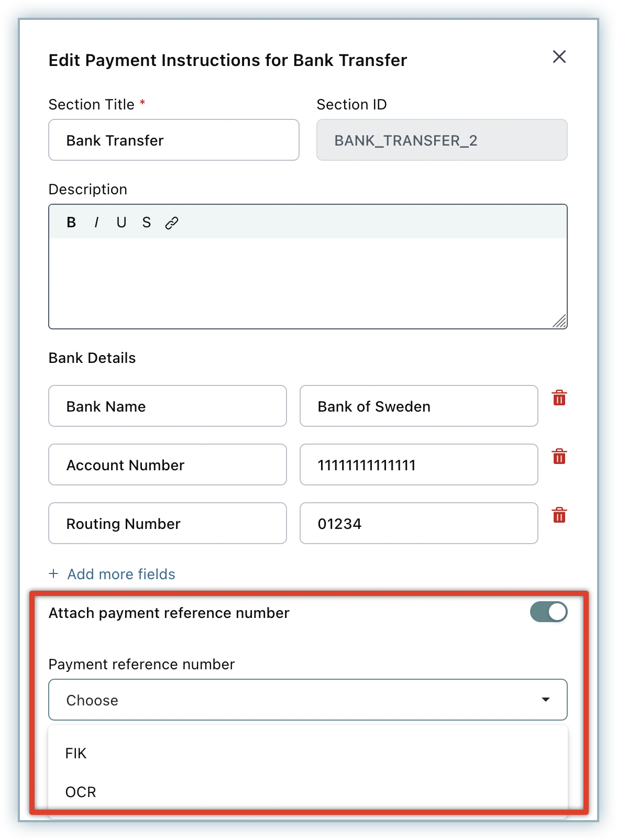Edit the Bank of Sweden value field

point(418,406)
